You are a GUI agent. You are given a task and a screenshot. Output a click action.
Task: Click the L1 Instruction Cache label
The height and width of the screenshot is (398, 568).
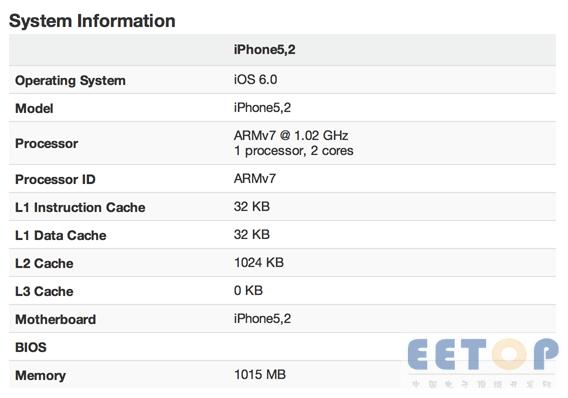click(x=80, y=207)
